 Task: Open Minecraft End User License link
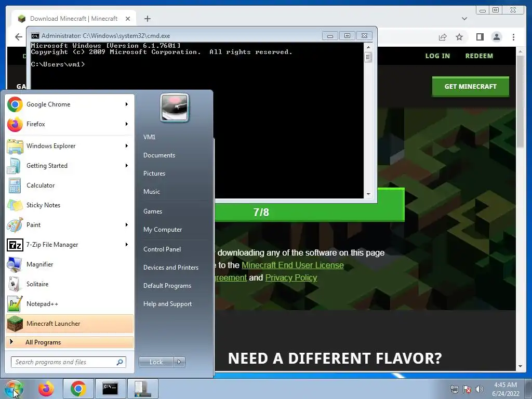(x=292, y=265)
